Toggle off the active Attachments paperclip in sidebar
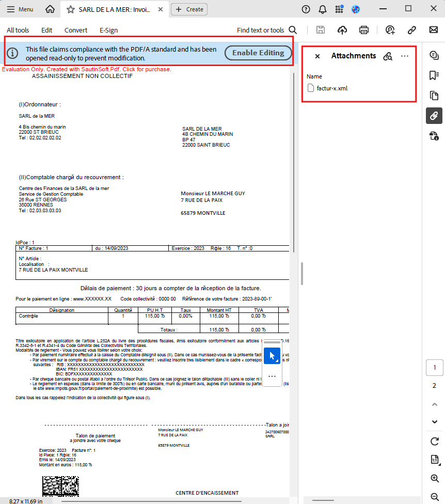The width and height of the screenshot is (445, 504). pos(434,116)
